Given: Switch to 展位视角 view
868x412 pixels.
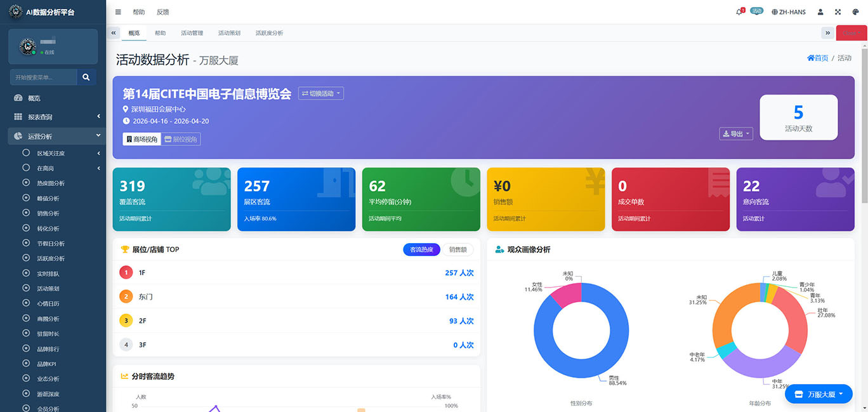Looking at the screenshot, I should [x=181, y=139].
